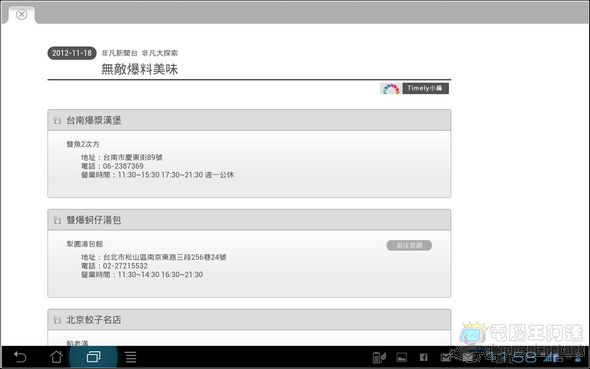The image size is (590, 369).
Task: Tap hours 11:30~14:30 16:30~21:30
Action: 160,275
